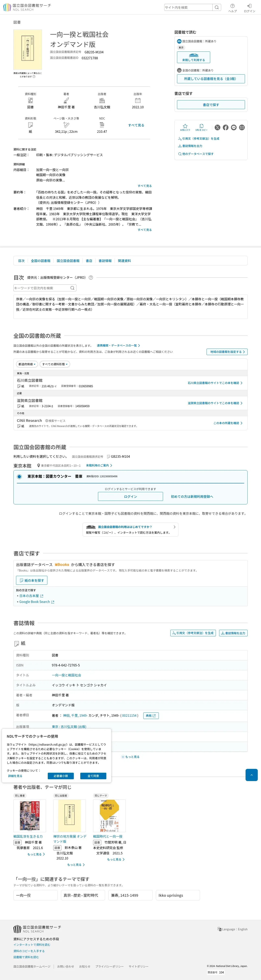Click theme chip Ikko uprisings
The image size is (261, 980).
pos(178,895)
